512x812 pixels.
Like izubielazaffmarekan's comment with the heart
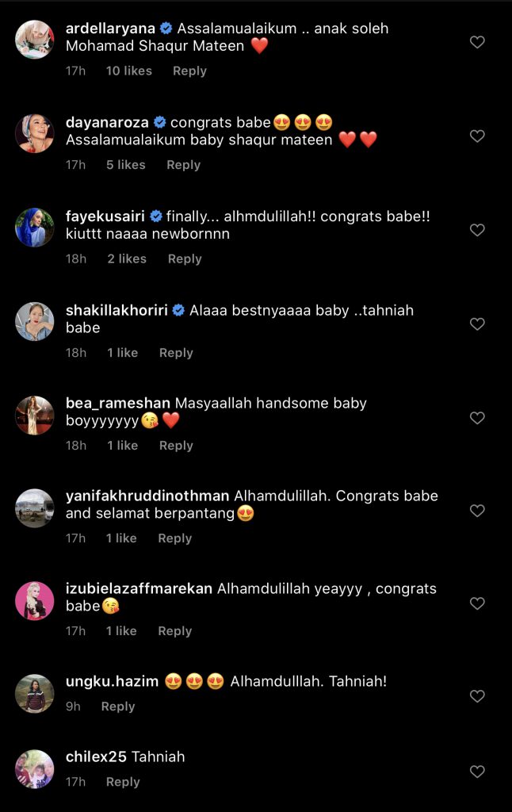pos(477,603)
